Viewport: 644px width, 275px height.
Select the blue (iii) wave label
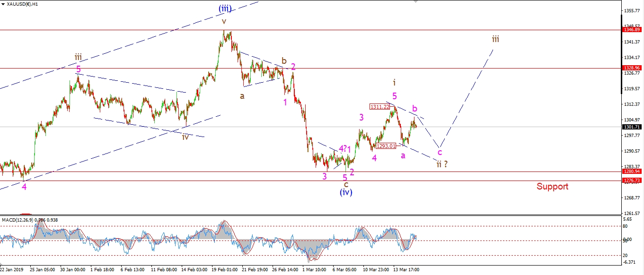225,8
